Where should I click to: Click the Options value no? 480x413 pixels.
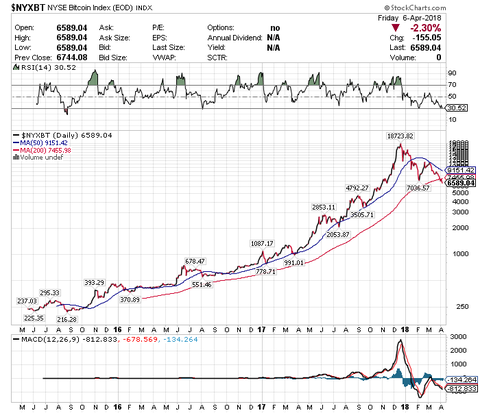pyautogui.click(x=275, y=28)
